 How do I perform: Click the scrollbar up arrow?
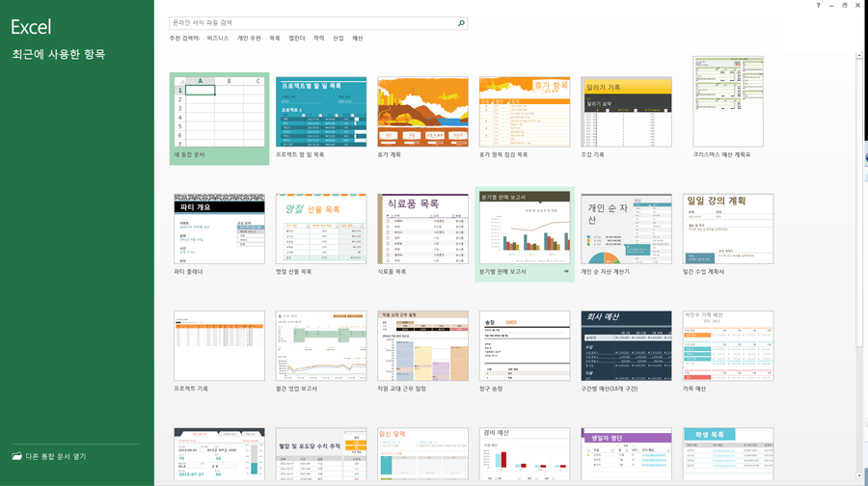tap(859, 55)
